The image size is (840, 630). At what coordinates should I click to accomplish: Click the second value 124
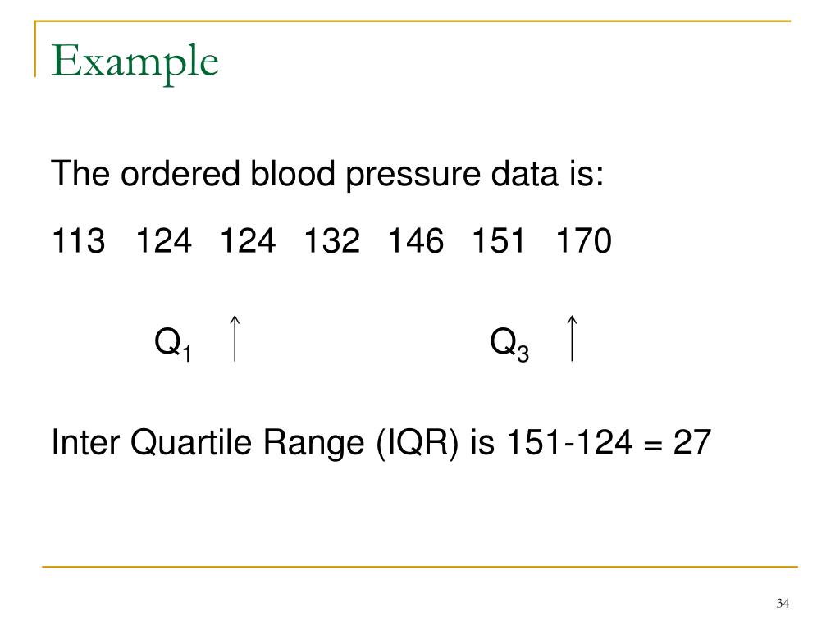(163, 240)
